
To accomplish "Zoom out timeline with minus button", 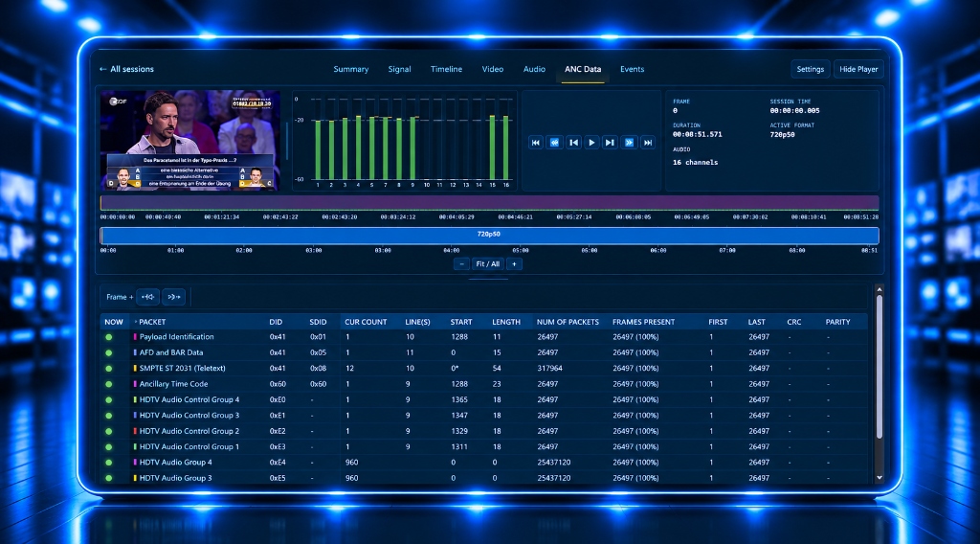I will pos(461,264).
